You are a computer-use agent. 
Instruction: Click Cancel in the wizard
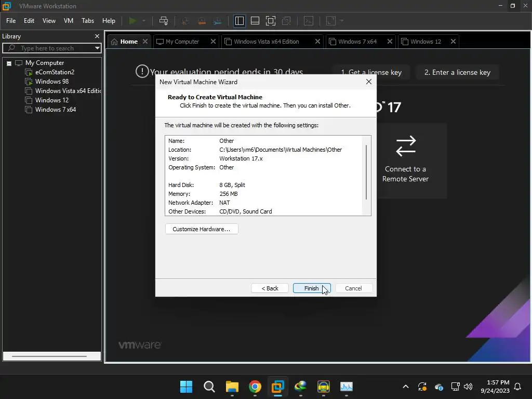[x=353, y=288]
